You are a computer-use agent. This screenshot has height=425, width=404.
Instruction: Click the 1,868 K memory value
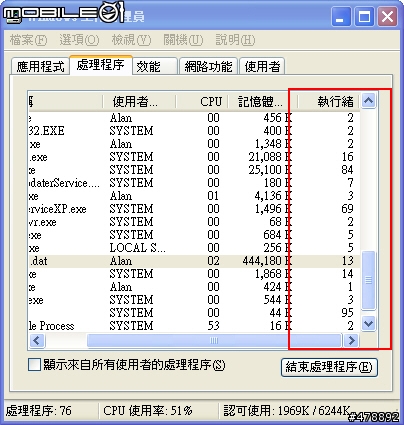273,274
